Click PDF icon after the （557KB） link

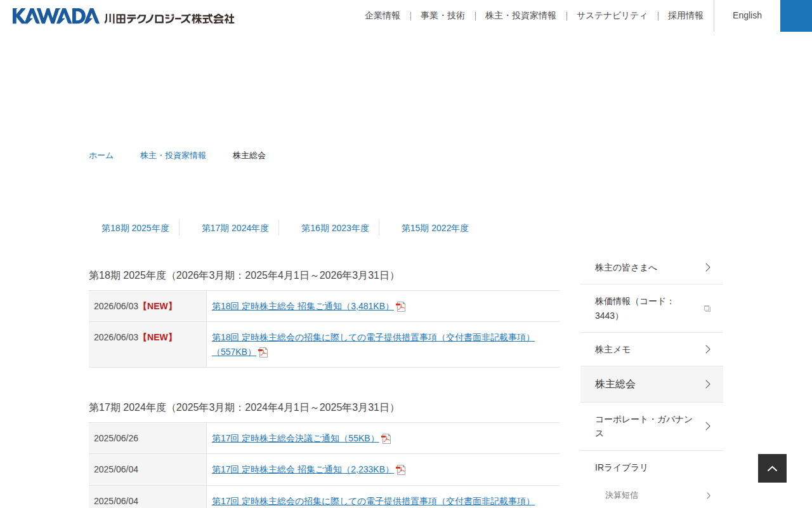263,352
